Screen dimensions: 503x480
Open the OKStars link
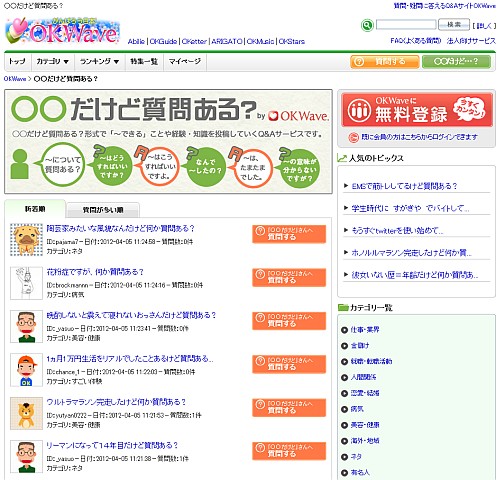point(292,42)
